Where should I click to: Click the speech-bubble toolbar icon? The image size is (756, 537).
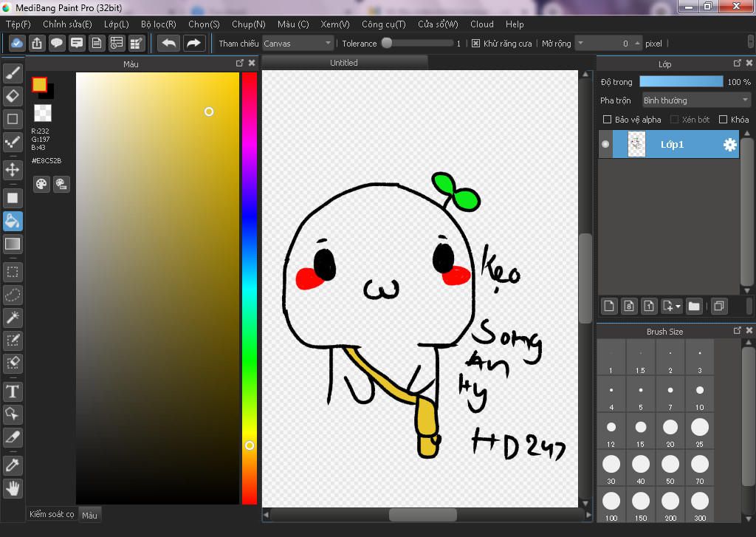pyautogui.click(x=57, y=44)
